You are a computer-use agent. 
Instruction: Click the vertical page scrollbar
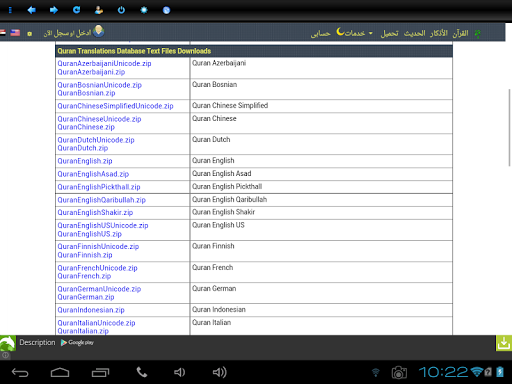click(509, 127)
